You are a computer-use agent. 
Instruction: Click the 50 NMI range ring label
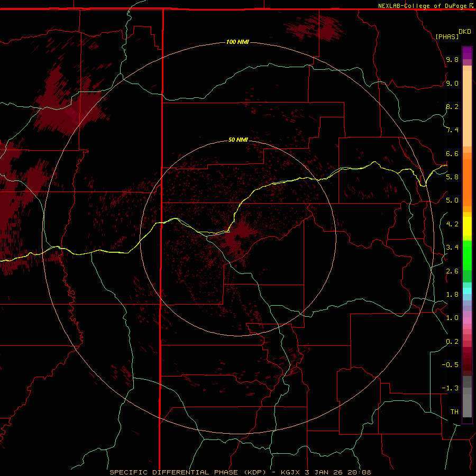[238, 140]
